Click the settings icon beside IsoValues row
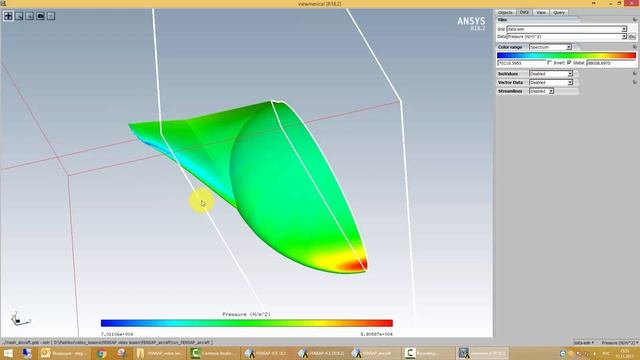Viewport: 640px width, 360px height. 634,73
